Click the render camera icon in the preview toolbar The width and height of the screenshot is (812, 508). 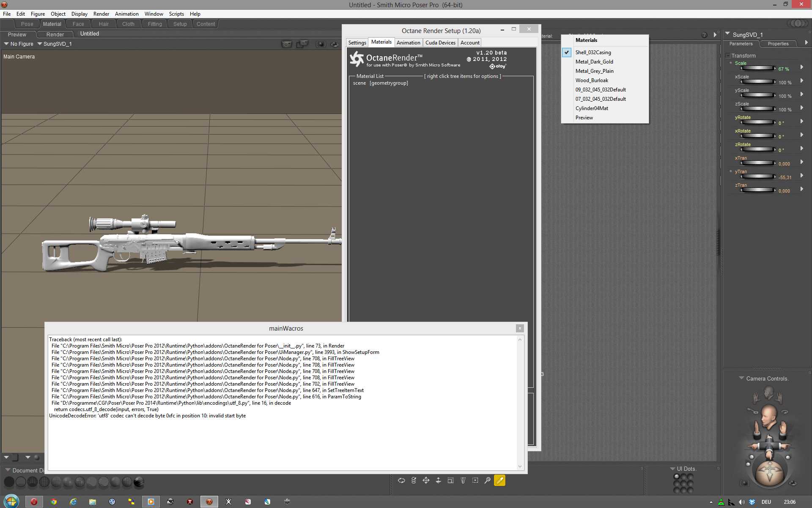coord(287,44)
